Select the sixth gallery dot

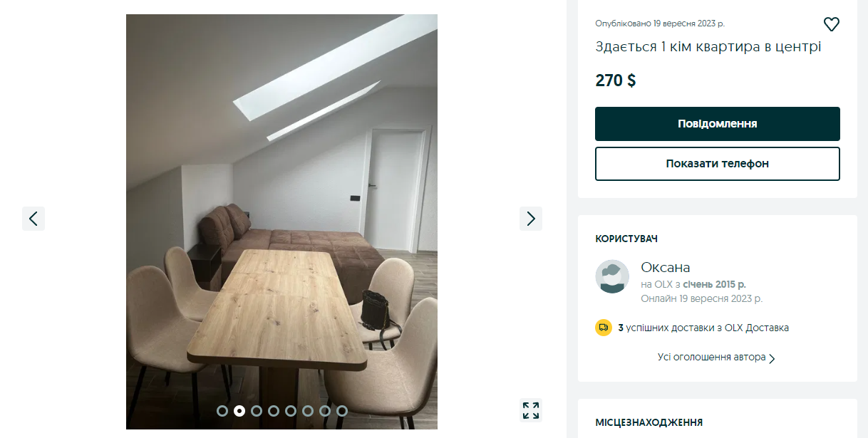coord(308,411)
